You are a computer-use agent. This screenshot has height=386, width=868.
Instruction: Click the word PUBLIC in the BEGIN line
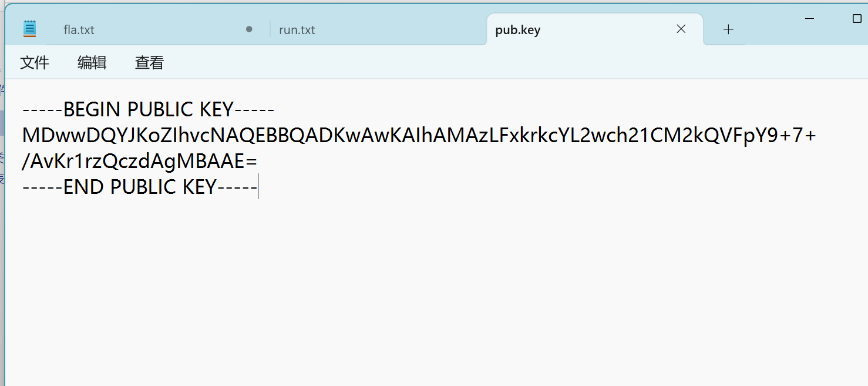pyautogui.click(x=160, y=109)
